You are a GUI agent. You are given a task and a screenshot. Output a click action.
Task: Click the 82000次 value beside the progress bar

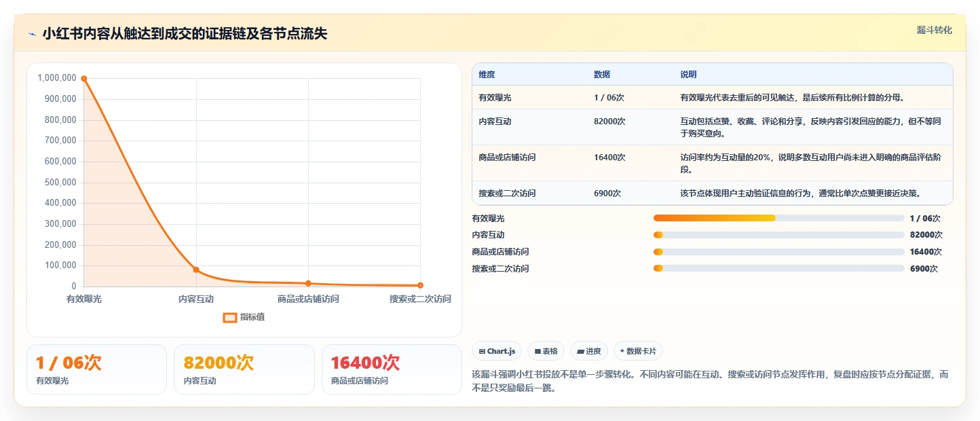[x=926, y=235]
